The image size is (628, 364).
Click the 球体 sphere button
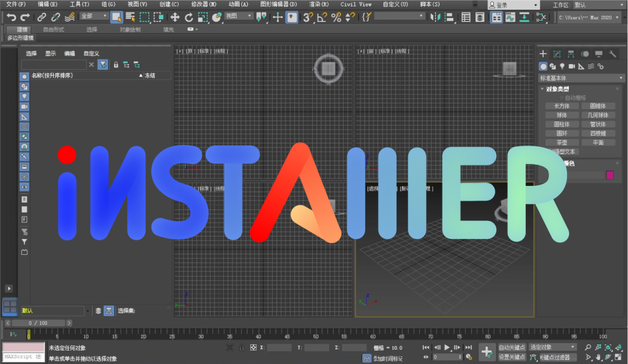click(x=562, y=115)
